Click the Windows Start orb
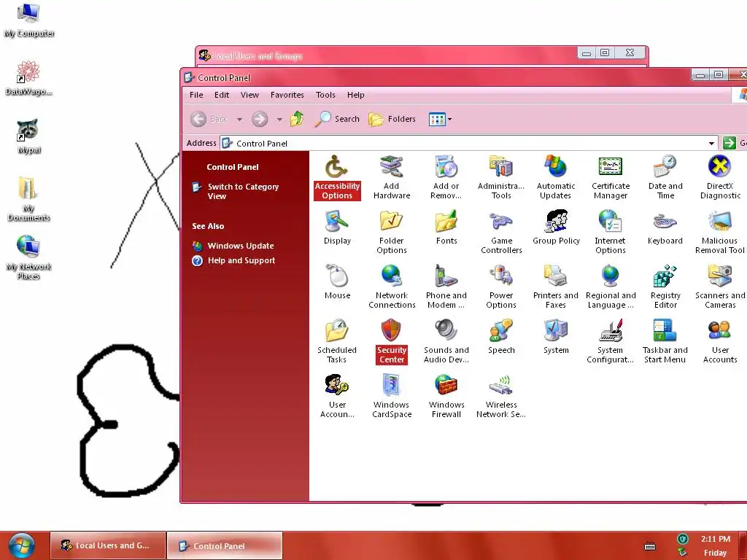Viewport: 747px width, 560px height. 21,545
